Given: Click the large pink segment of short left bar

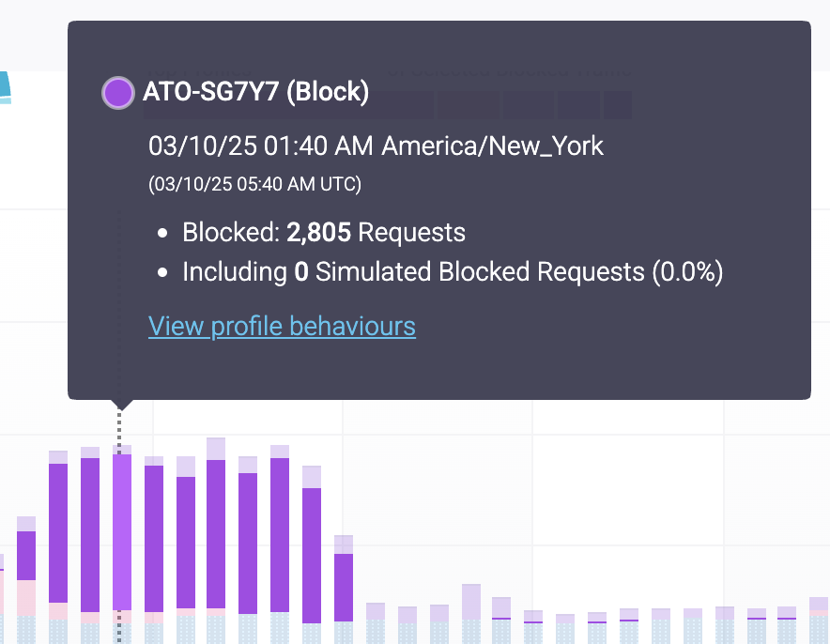Looking at the screenshot, I should pos(26,597).
